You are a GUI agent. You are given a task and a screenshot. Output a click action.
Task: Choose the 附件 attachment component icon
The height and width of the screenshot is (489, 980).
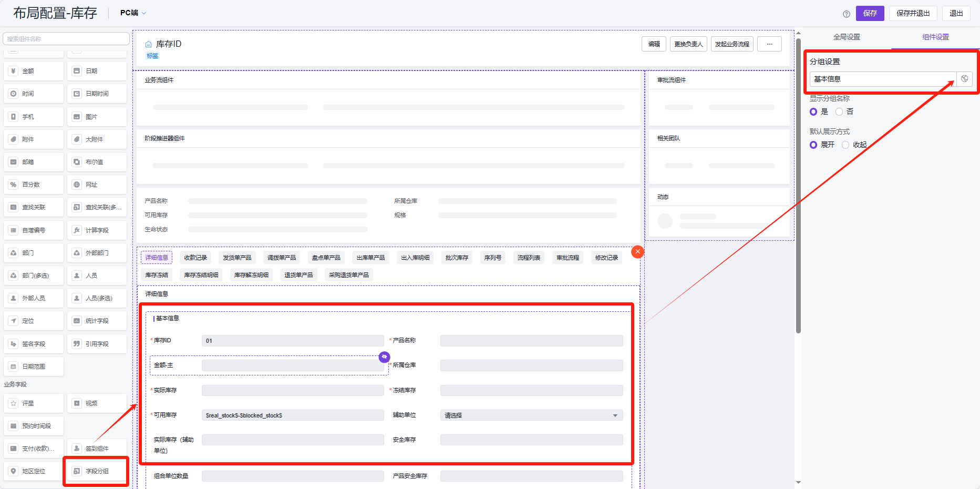(x=14, y=139)
